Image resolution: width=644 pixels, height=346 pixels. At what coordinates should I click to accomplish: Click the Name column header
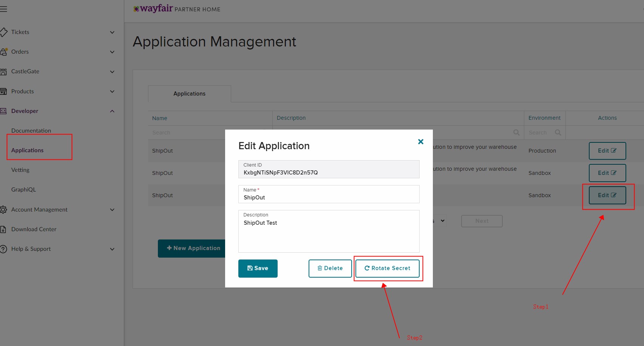click(160, 118)
